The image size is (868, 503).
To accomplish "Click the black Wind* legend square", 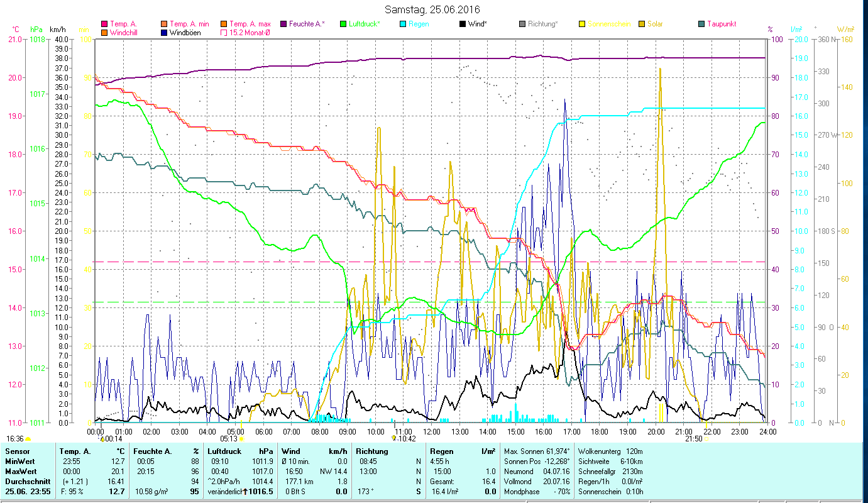I will pyautogui.click(x=463, y=24).
